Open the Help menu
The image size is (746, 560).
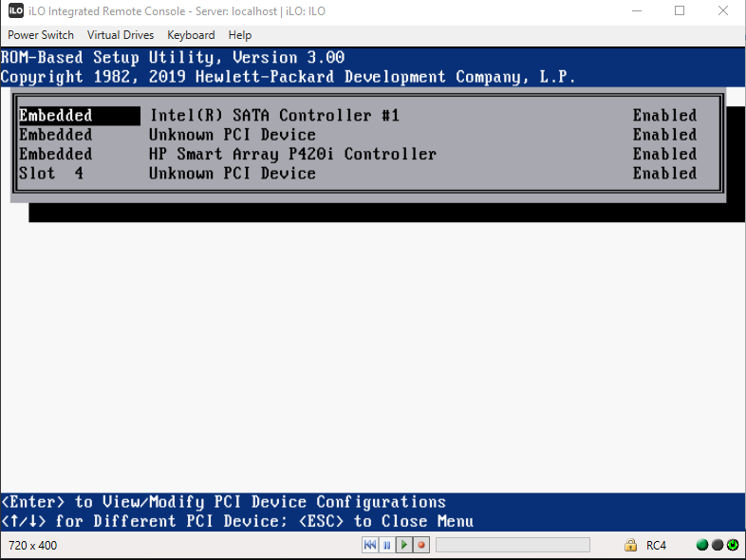click(240, 35)
